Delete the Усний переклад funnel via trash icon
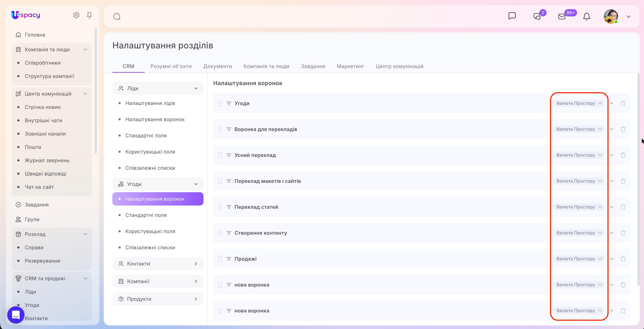 623,155
